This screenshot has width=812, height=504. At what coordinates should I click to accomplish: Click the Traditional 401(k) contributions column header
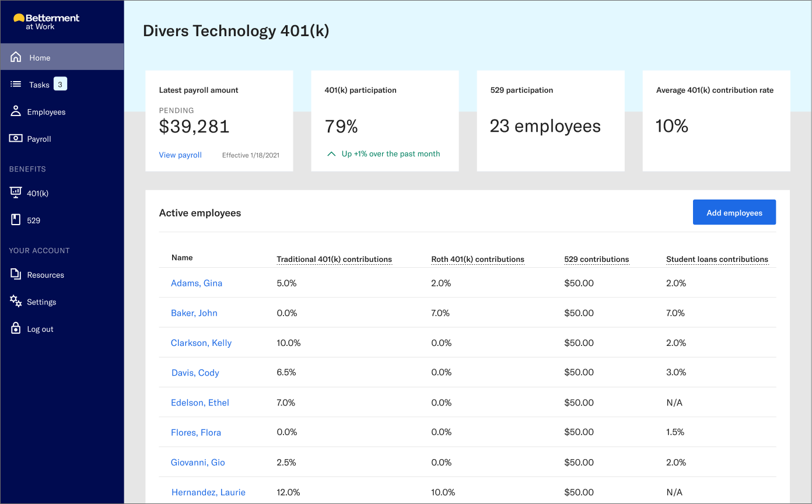(334, 259)
